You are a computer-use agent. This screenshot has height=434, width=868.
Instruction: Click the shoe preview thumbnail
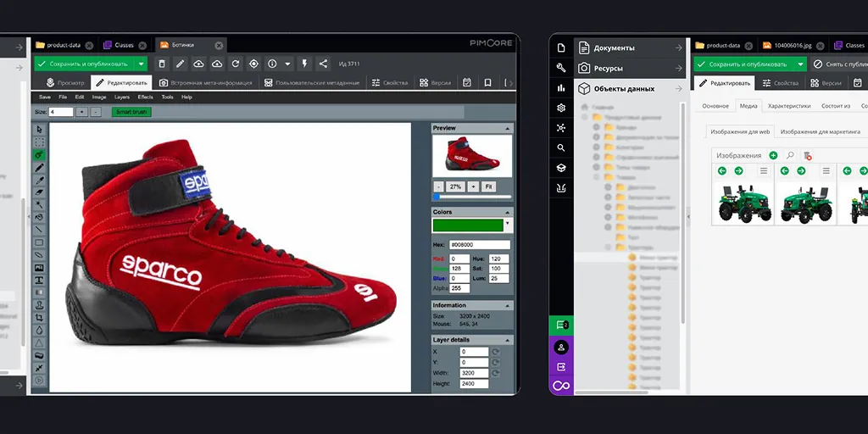pos(472,156)
